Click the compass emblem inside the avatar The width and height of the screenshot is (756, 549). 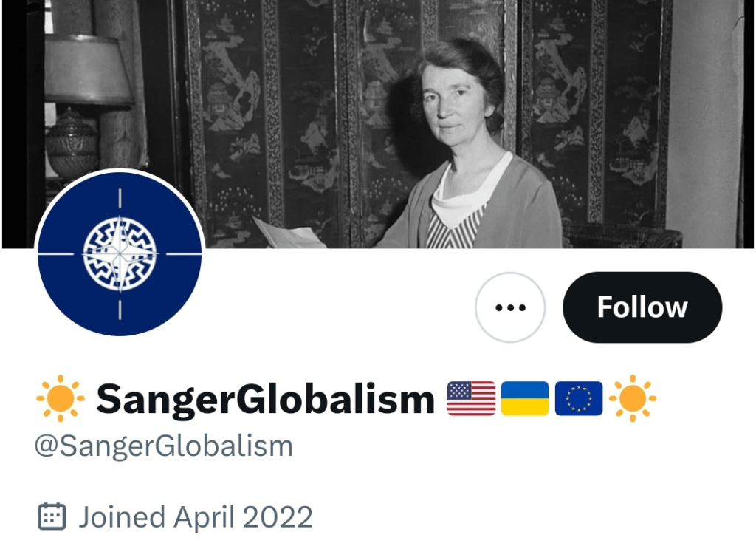point(120,254)
